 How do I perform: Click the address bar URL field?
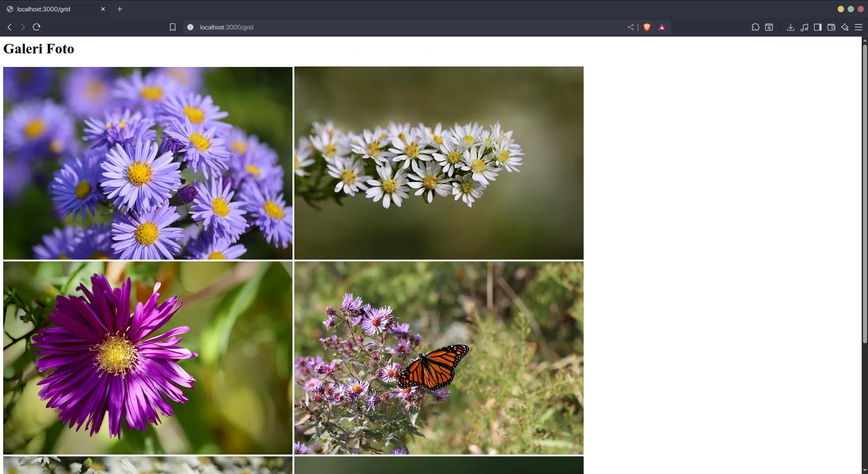[x=362, y=27]
